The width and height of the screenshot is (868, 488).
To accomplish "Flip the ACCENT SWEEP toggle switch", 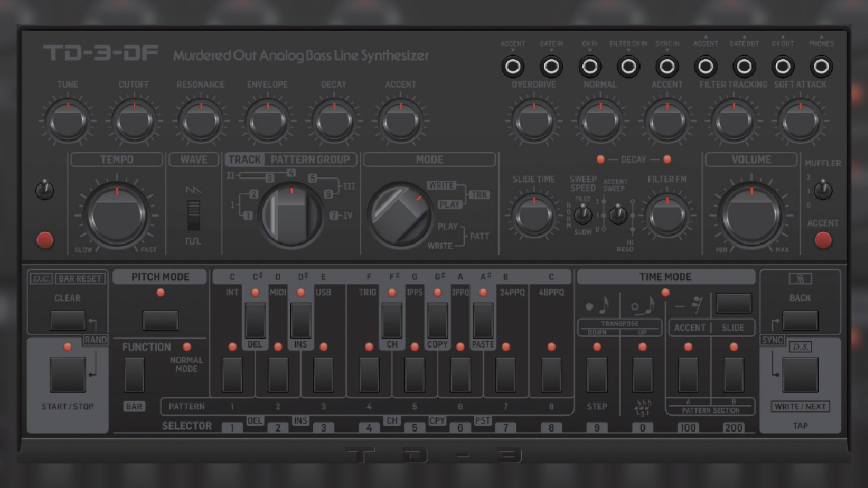I will [618, 214].
